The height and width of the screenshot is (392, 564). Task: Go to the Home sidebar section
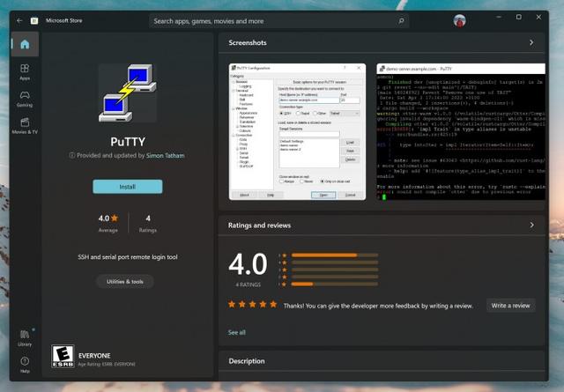[x=25, y=44]
